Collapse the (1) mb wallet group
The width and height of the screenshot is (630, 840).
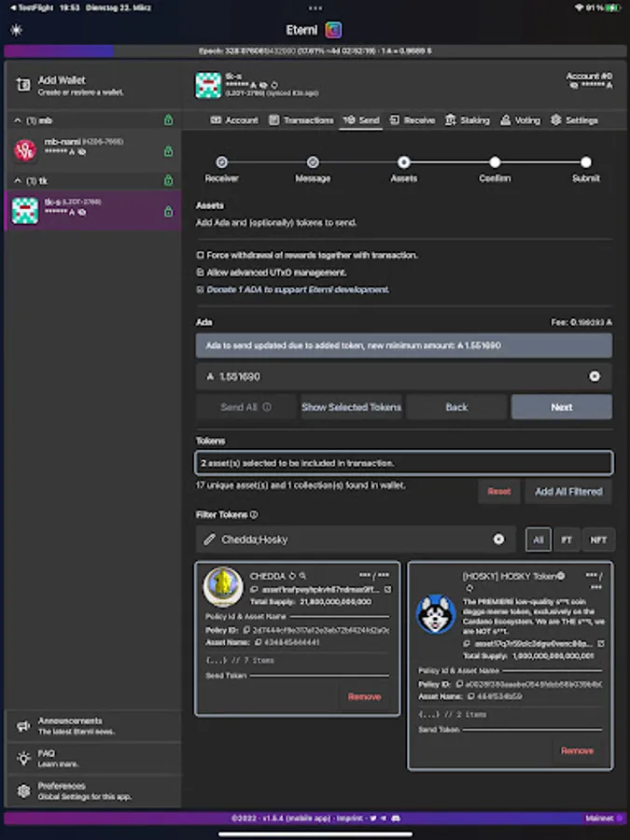pyautogui.click(x=18, y=120)
